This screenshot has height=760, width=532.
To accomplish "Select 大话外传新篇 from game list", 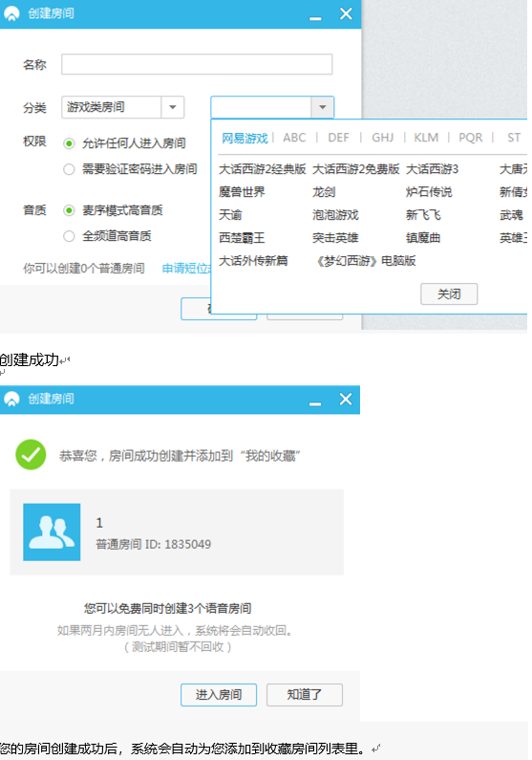I will [x=253, y=261].
